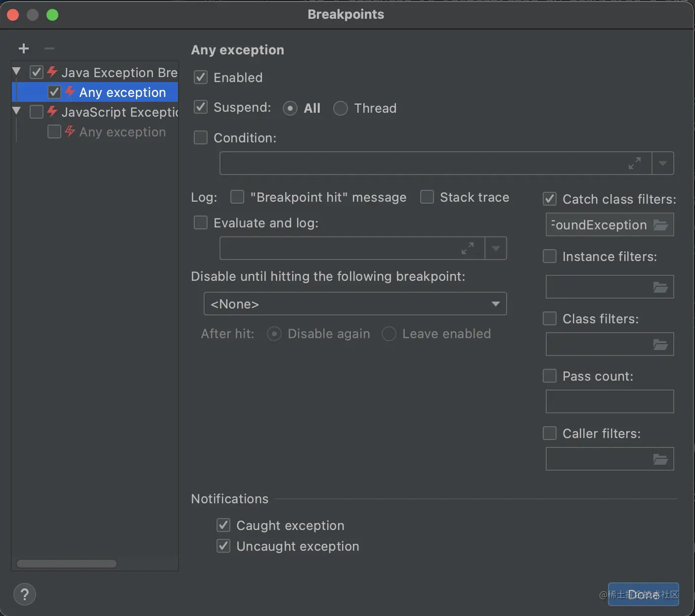This screenshot has height=616, width=695.
Task: Open the Condition history dropdown arrow
Action: click(663, 163)
